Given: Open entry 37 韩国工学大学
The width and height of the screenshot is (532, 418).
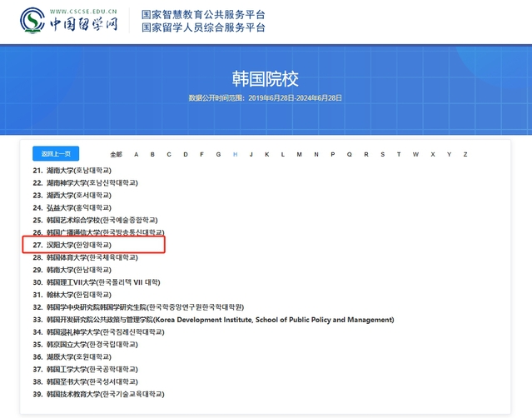Looking at the screenshot, I should point(85,369).
